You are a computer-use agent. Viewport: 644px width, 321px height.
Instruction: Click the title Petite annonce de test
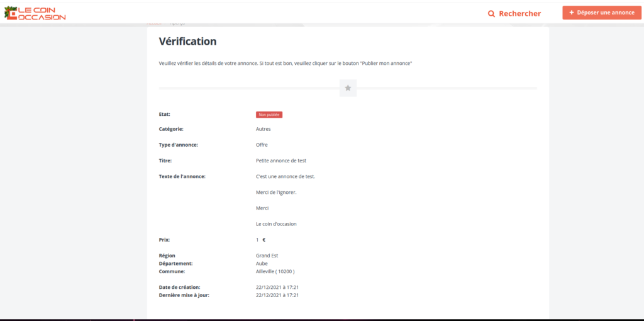[281, 160]
